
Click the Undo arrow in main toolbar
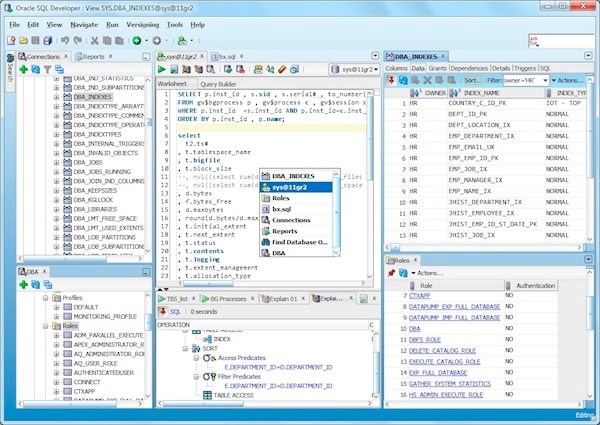click(x=64, y=40)
